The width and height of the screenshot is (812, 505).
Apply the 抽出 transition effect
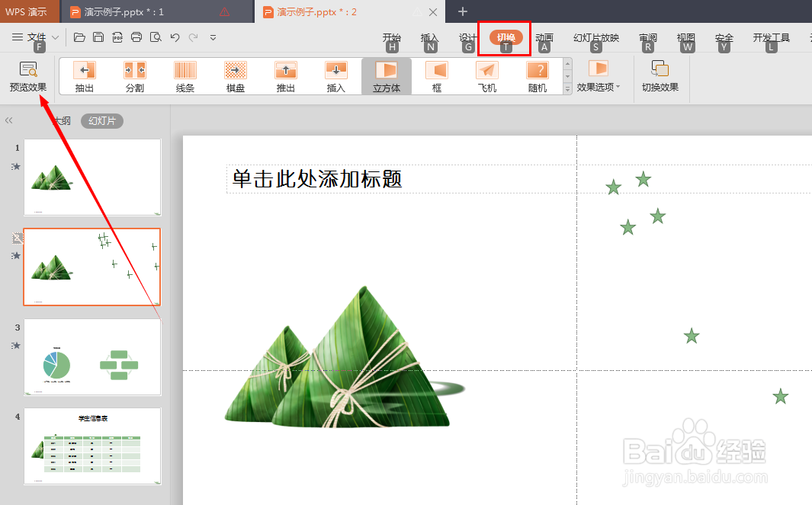85,77
